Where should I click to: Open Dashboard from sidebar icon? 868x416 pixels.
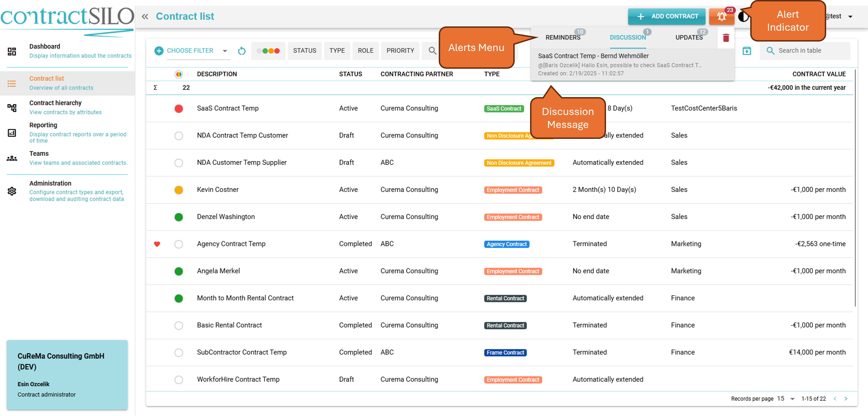12,51
